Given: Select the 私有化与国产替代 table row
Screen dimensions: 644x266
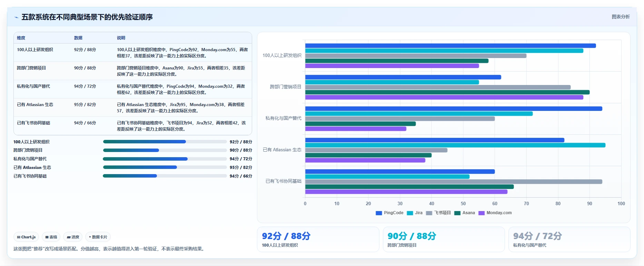Looking at the screenshot, I should point(133,89).
